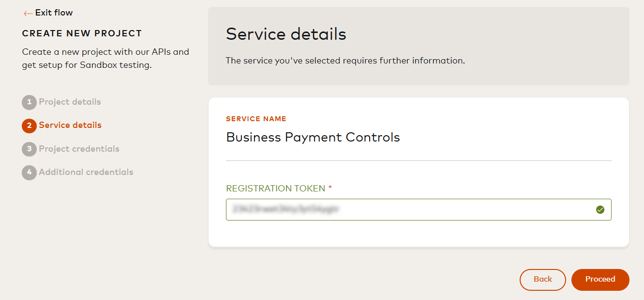
Task: Click the Back button
Action: pyautogui.click(x=542, y=280)
